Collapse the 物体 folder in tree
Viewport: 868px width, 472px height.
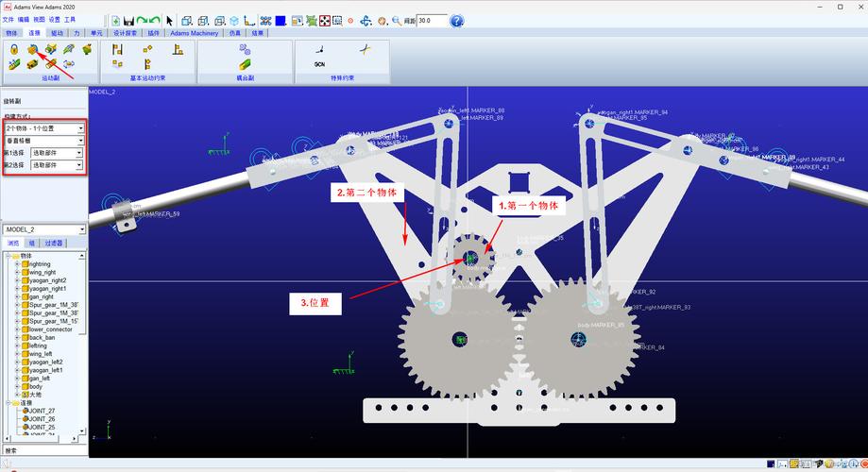point(7,256)
